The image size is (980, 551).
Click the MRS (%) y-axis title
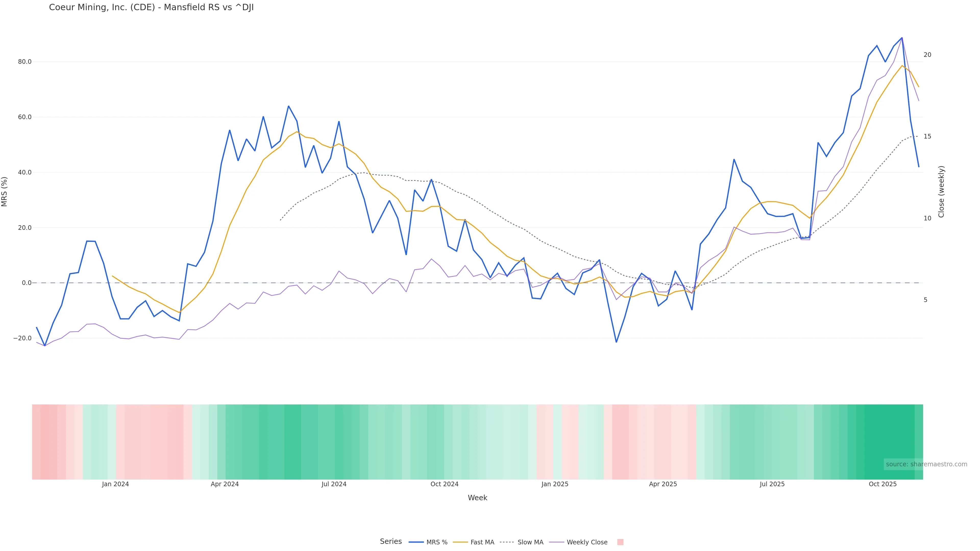point(5,192)
